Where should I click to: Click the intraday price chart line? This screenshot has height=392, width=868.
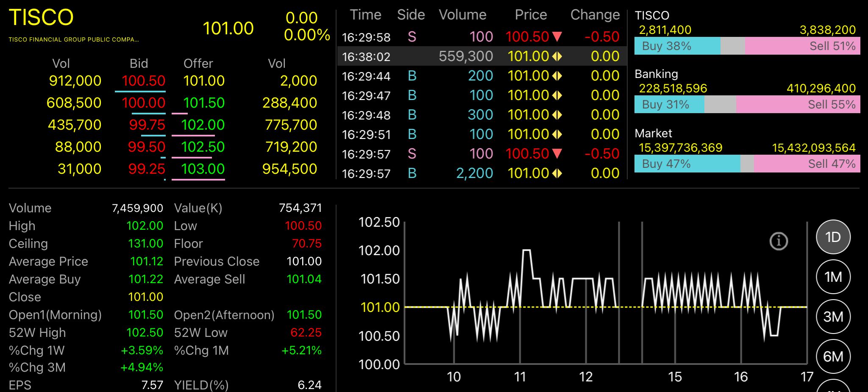[606, 296]
